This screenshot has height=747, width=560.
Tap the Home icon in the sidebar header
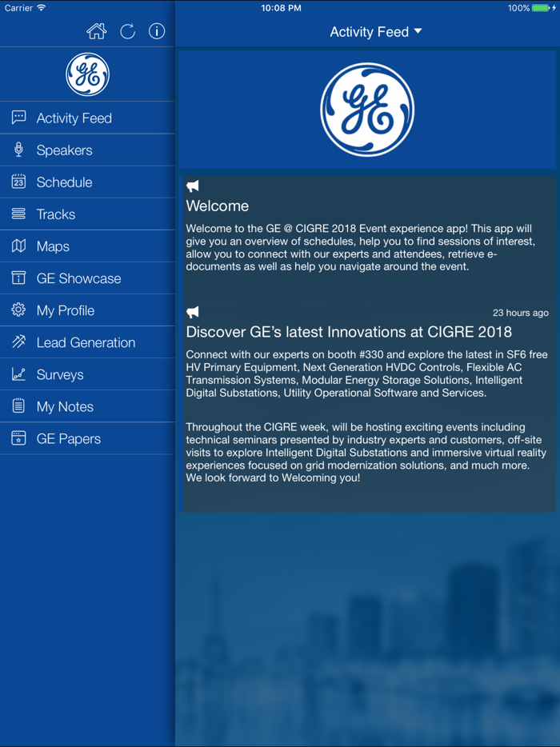tap(96, 31)
